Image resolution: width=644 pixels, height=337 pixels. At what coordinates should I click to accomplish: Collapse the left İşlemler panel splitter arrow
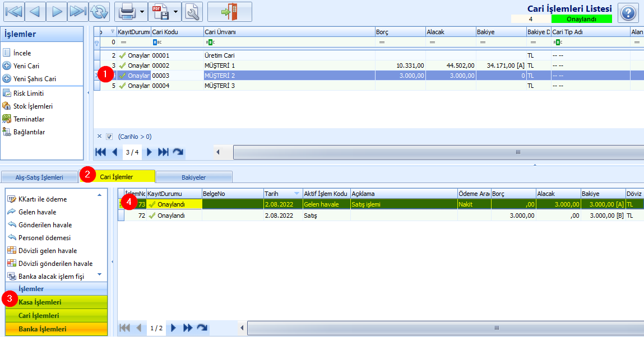89,93
